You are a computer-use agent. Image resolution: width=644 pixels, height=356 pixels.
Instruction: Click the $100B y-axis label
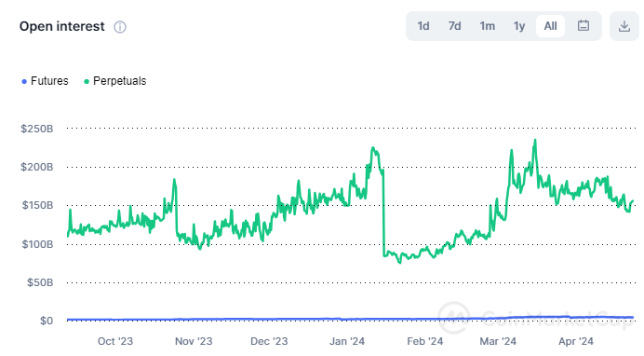pyautogui.click(x=37, y=244)
